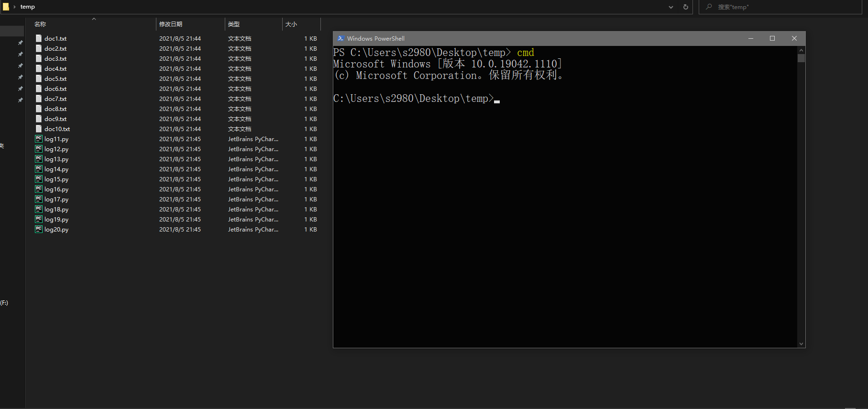Viewport: 868px width, 409px height.
Task: Select the doc2.txt file icon
Action: pos(39,48)
